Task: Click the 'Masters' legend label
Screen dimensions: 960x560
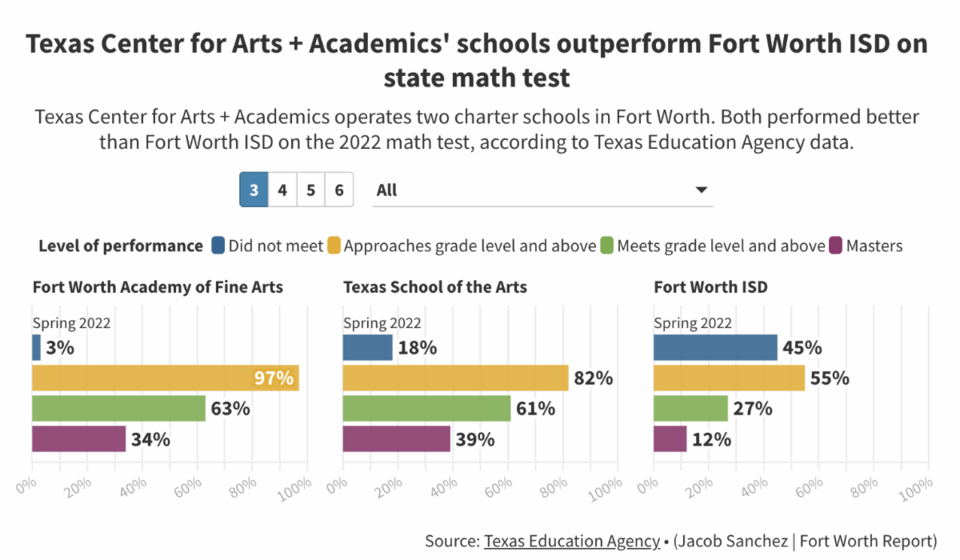Action: coord(874,246)
